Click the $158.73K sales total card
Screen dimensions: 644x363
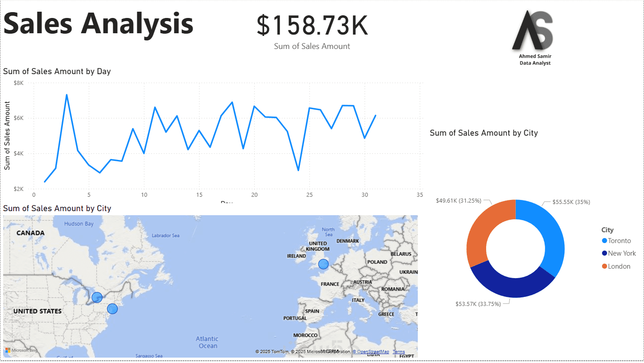coord(312,25)
